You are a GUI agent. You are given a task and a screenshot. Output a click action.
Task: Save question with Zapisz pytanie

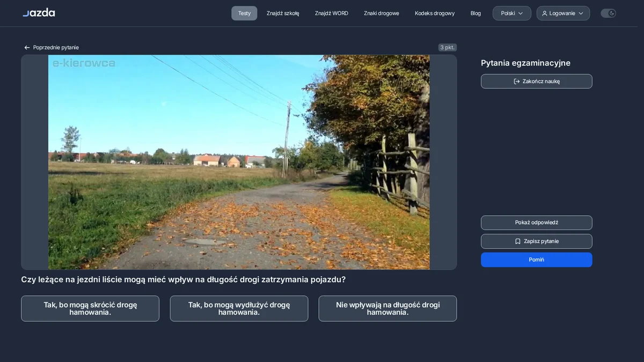click(537, 241)
